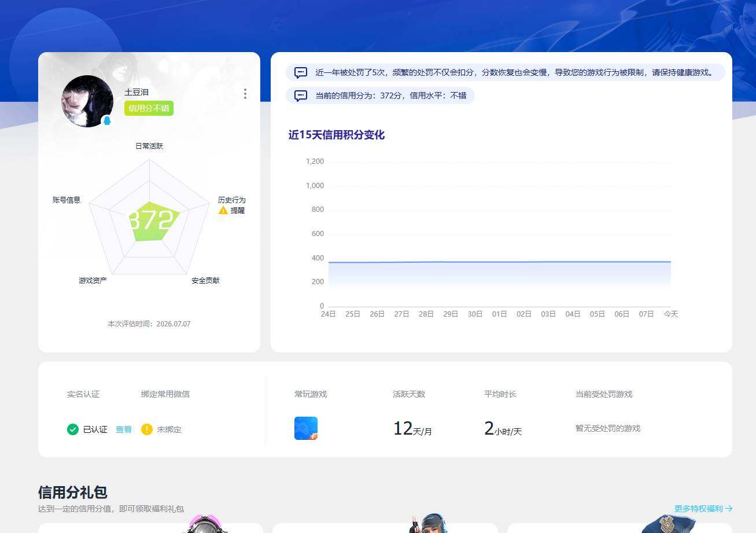This screenshot has width=756, height=533.
Task: Click the QQ penguin badge on avatar
Action: 106,120
